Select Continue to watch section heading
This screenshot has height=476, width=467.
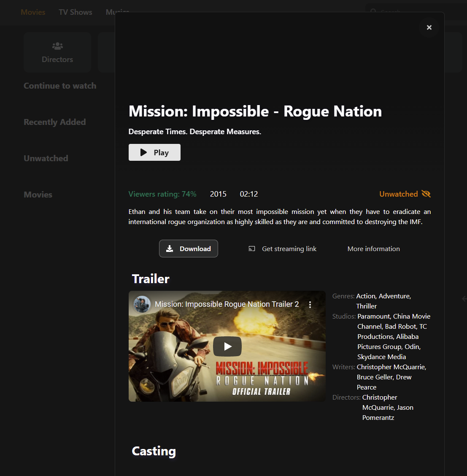(60, 86)
